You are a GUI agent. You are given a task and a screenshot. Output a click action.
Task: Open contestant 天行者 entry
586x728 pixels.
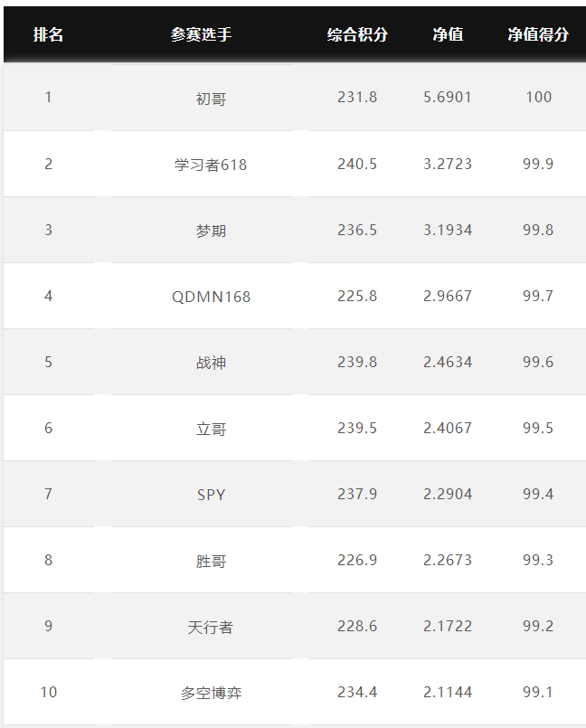pos(211,627)
